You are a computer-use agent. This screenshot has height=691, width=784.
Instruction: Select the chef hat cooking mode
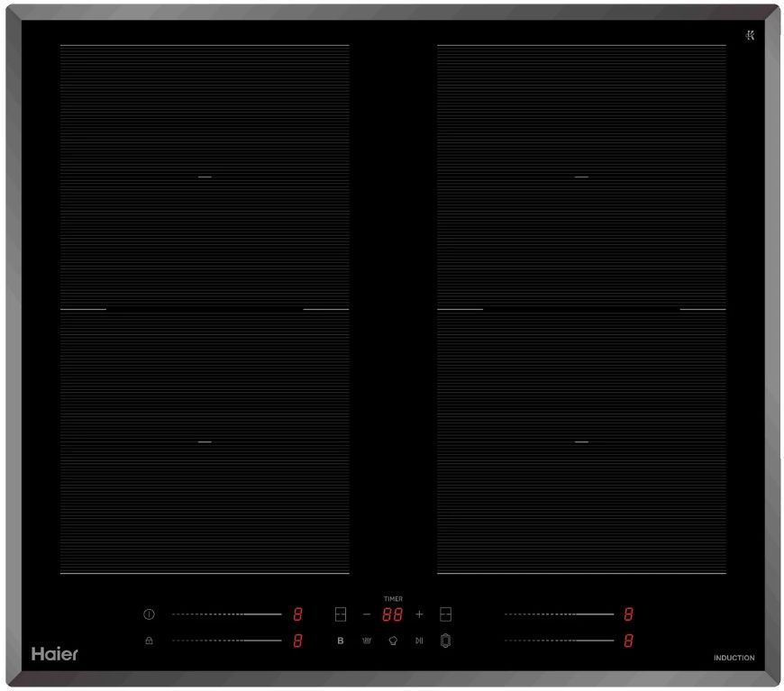tap(393, 641)
